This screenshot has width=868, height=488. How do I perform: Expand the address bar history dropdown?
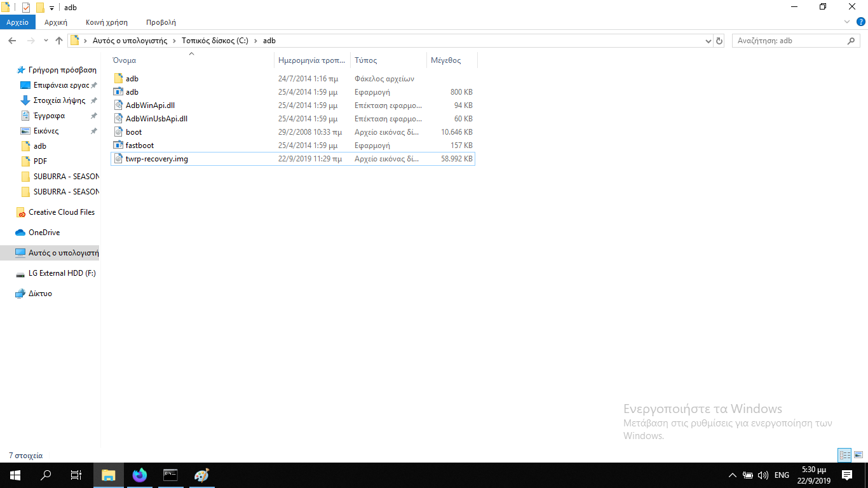pyautogui.click(x=709, y=41)
